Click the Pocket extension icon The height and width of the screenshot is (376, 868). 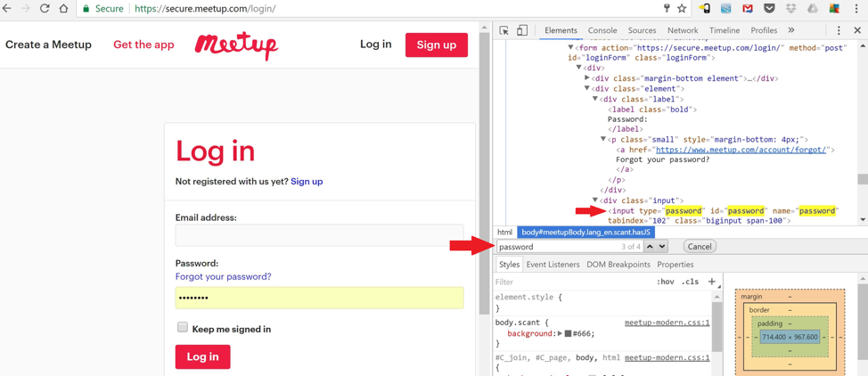pyautogui.click(x=769, y=8)
